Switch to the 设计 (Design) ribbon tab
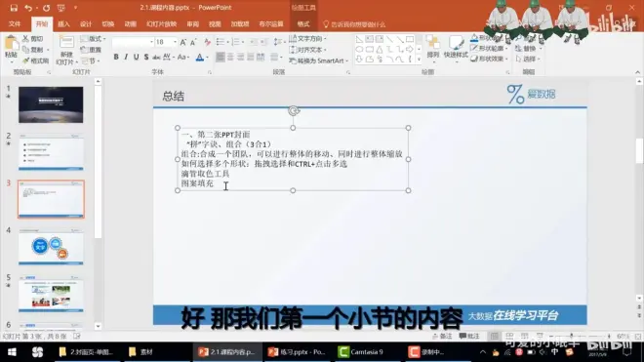Viewport: 644px width, 362px height. (x=86, y=24)
